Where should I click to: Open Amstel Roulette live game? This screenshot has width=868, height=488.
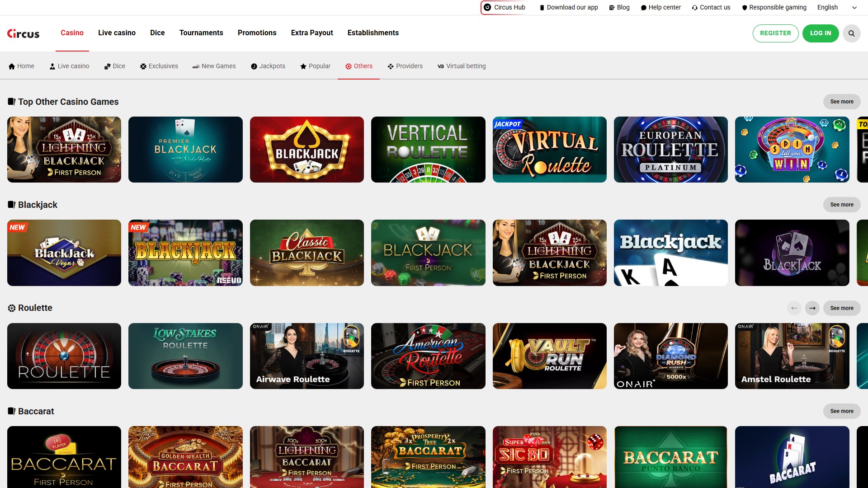(792, 356)
